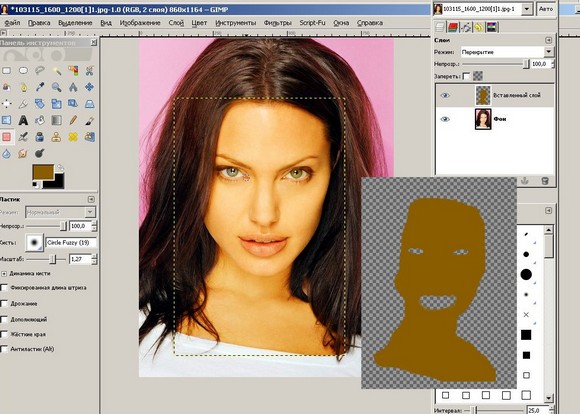The height and width of the screenshot is (414, 580).
Task: Select the Scissors Select tool
Action: tap(90, 70)
